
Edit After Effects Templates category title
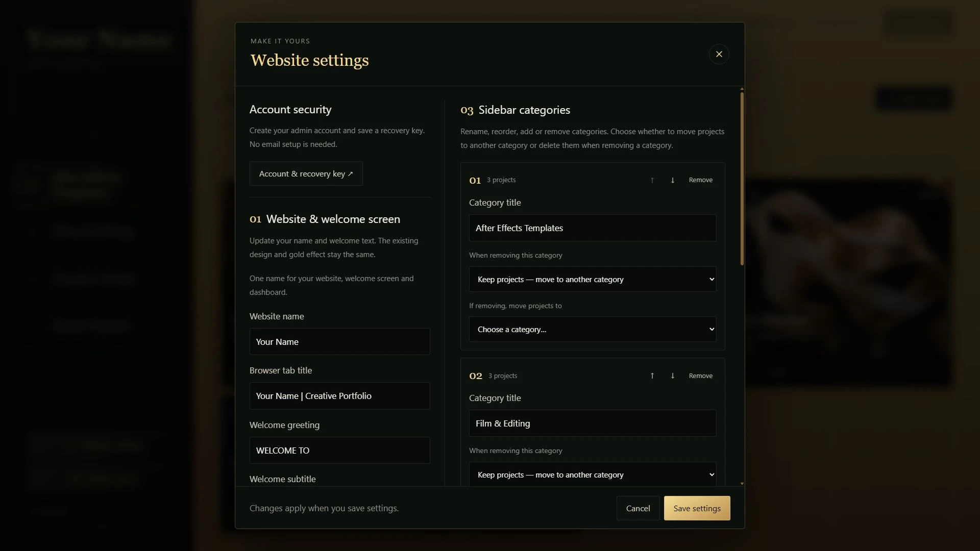(x=593, y=228)
